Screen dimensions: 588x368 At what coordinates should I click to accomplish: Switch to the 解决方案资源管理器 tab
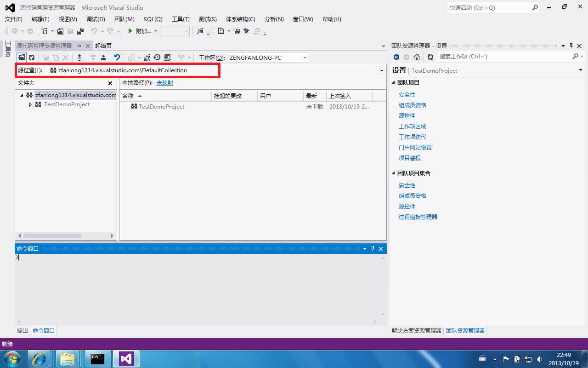[x=417, y=331]
